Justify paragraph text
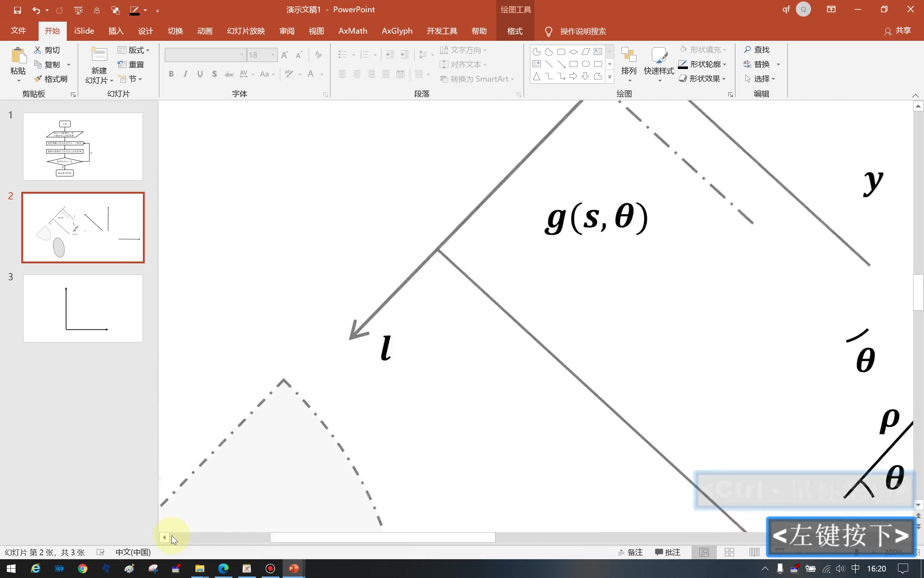The height and width of the screenshot is (578, 924). 386,74
